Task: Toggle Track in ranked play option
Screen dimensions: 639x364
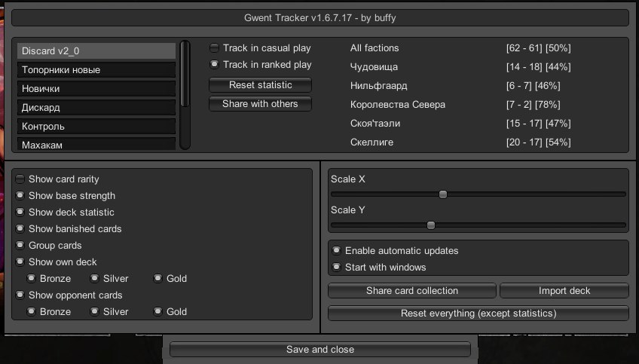Action: (x=215, y=65)
